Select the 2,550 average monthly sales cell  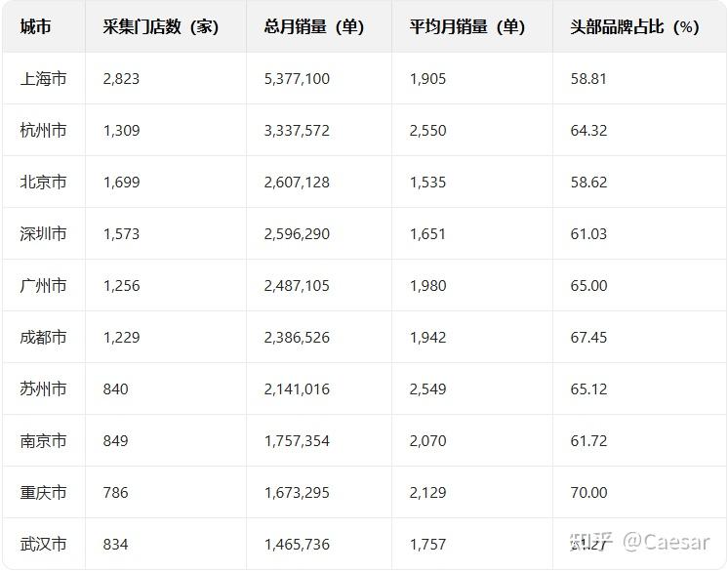coord(427,131)
